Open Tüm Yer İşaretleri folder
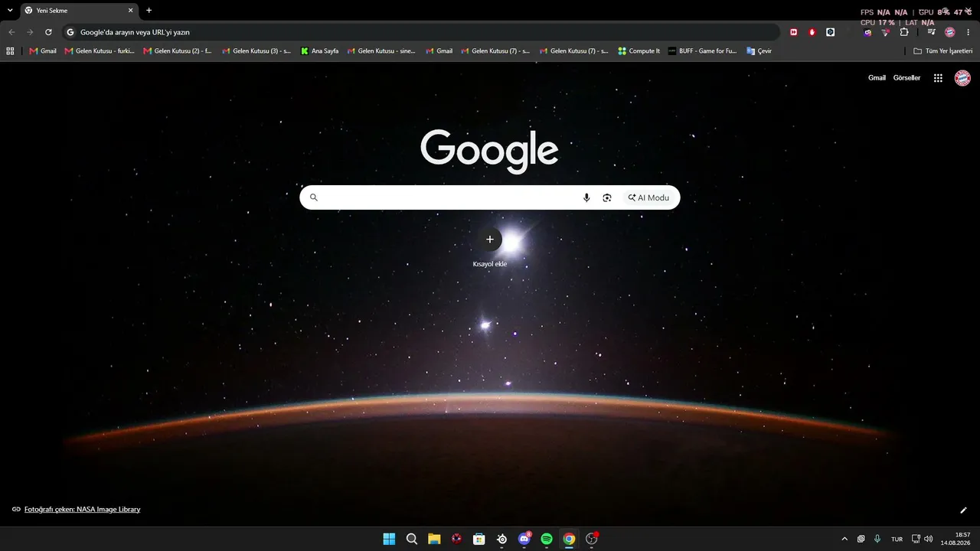 (943, 51)
